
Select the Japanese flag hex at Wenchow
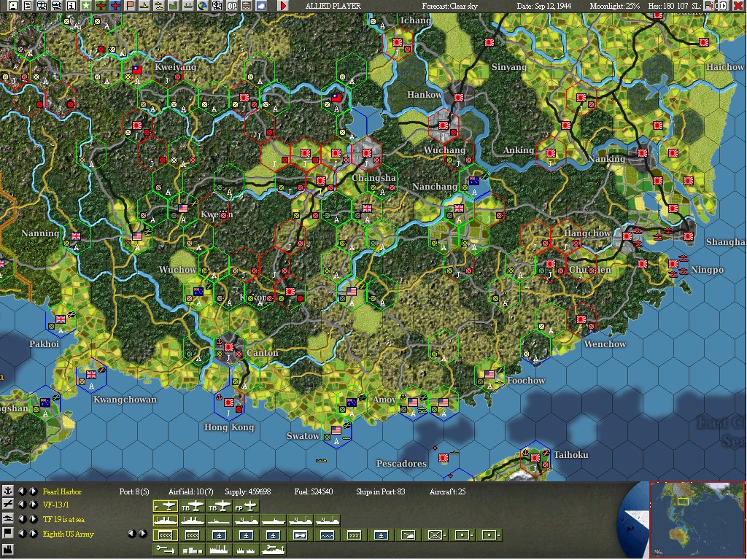pyautogui.click(x=581, y=319)
